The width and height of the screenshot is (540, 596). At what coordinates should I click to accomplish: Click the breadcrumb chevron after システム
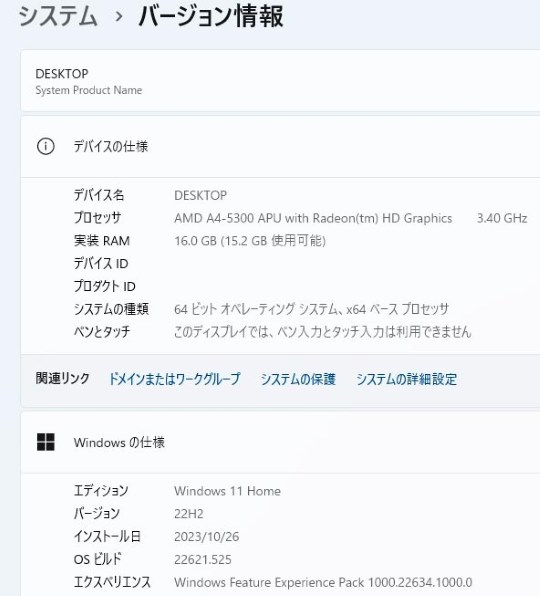(x=119, y=17)
